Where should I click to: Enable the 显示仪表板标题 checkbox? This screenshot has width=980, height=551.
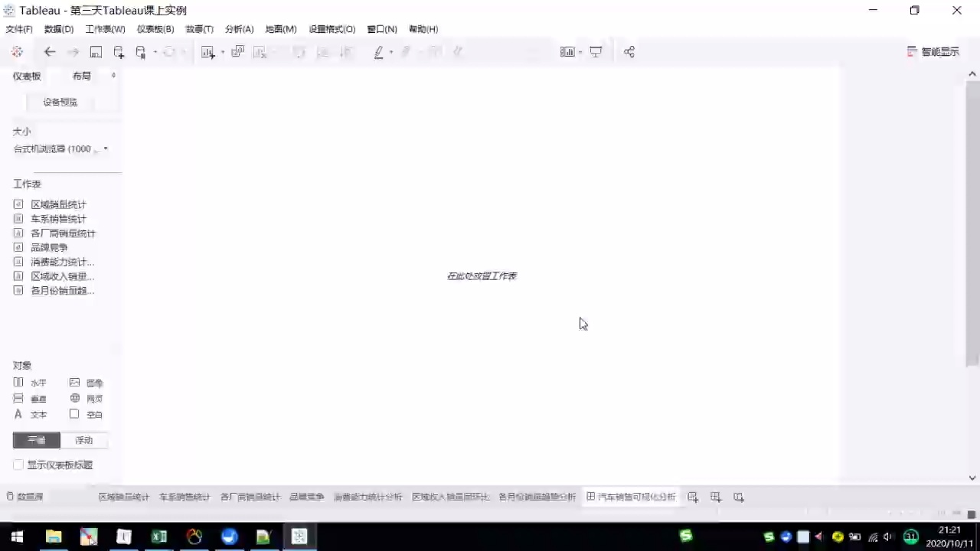click(18, 465)
